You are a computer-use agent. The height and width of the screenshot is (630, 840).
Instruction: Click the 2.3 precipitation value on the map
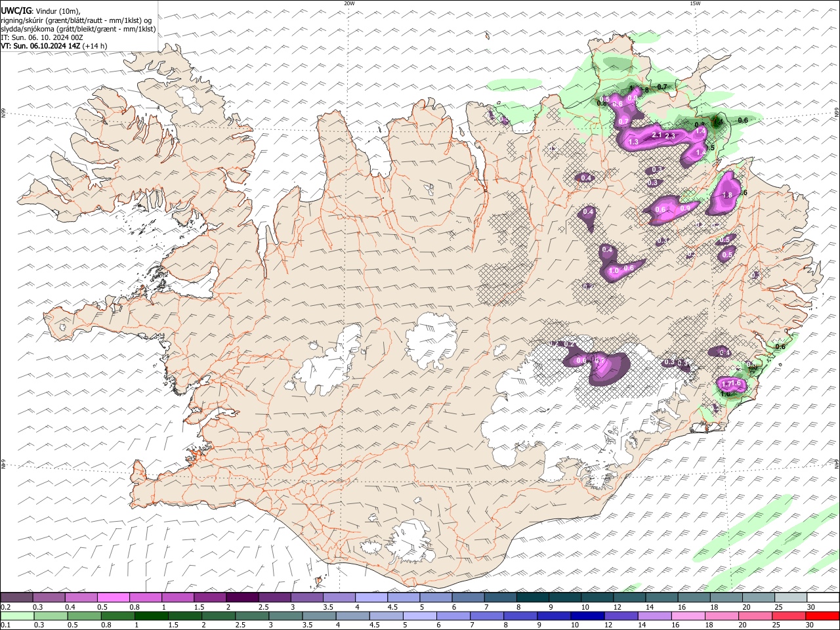670,136
